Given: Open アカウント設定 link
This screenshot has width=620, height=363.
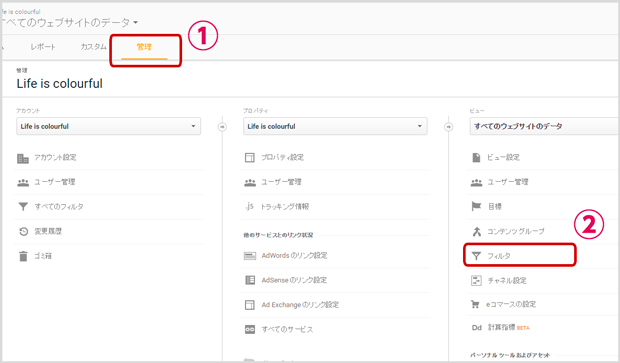Looking at the screenshot, I should (x=55, y=157).
